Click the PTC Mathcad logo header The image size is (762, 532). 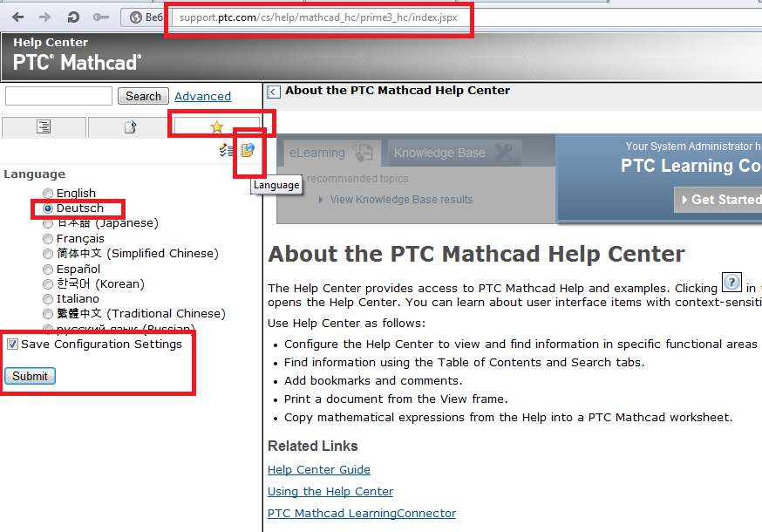click(77, 63)
